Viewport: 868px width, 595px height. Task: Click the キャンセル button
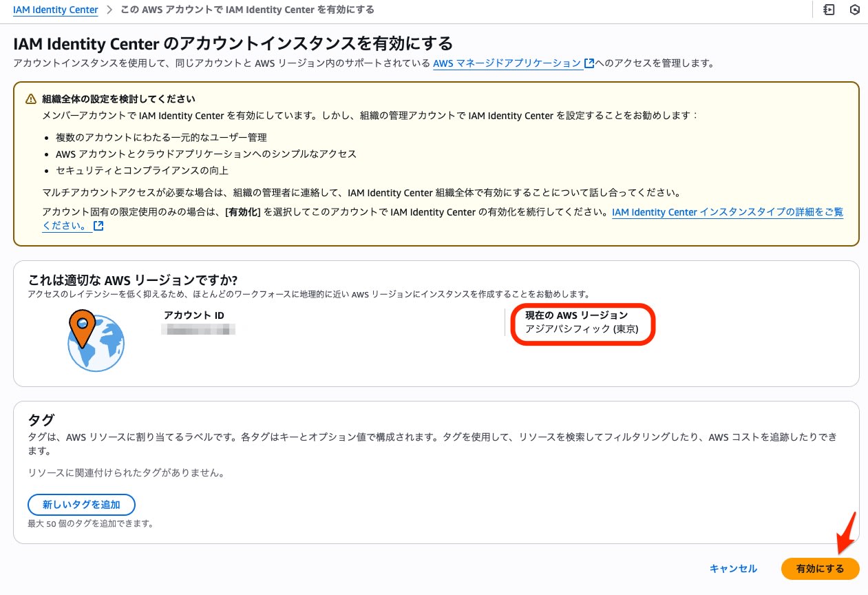point(733,569)
